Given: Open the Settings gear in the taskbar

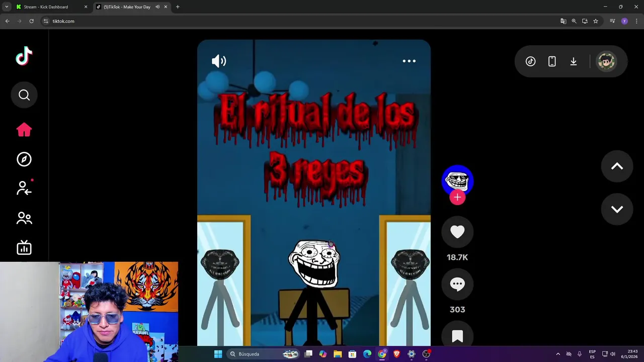Looking at the screenshot, I should 412,354.
